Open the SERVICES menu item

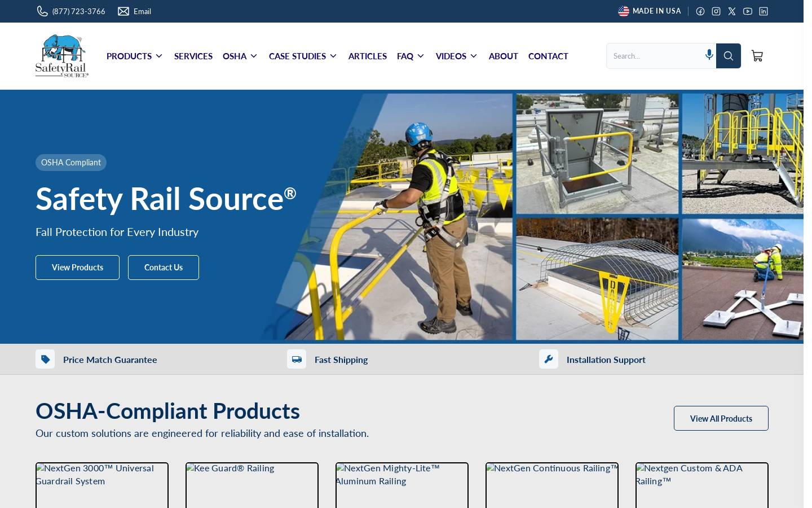(x=193, y=56)
